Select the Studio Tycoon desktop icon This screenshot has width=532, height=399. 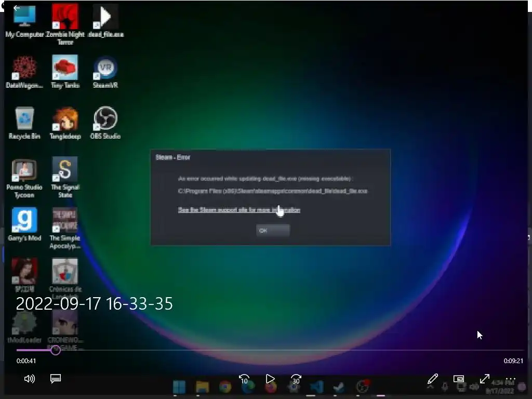24,178
